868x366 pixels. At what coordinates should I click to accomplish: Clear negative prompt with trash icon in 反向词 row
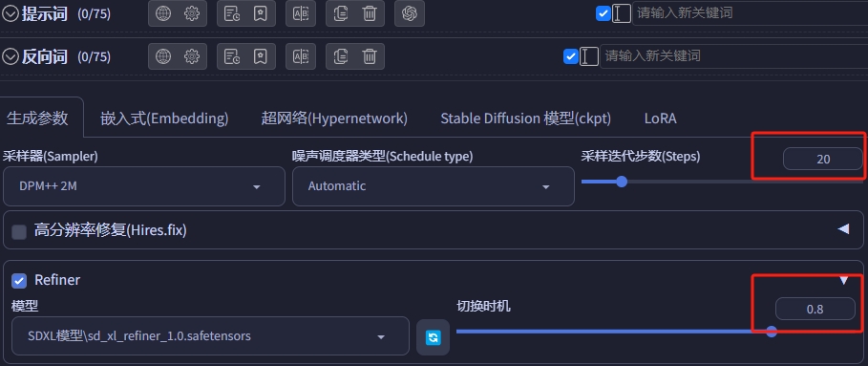point(370,56)
